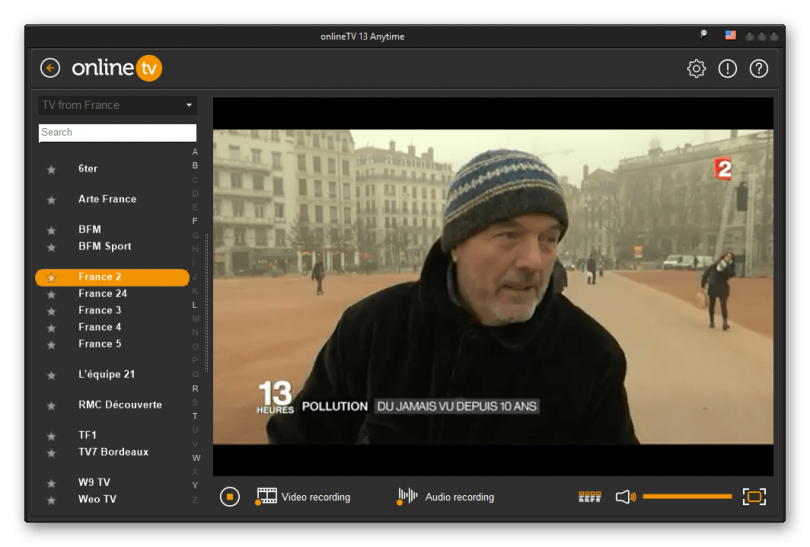810x547 pixels.
Task: Adjust the orange volume slider
Action: tap(687, 497)
